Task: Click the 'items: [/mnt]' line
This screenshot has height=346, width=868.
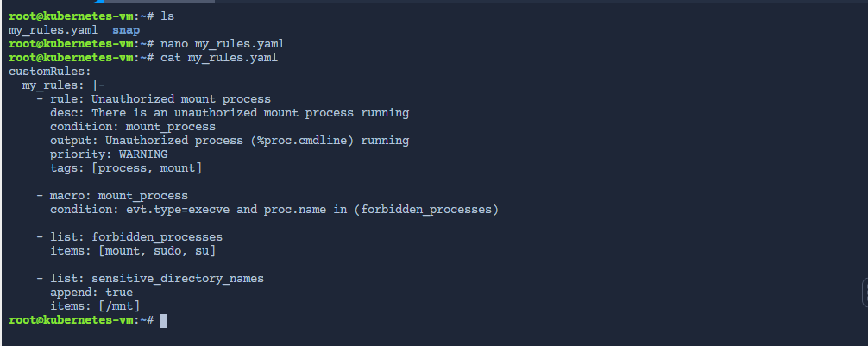Action: click(x=95, y=306)
